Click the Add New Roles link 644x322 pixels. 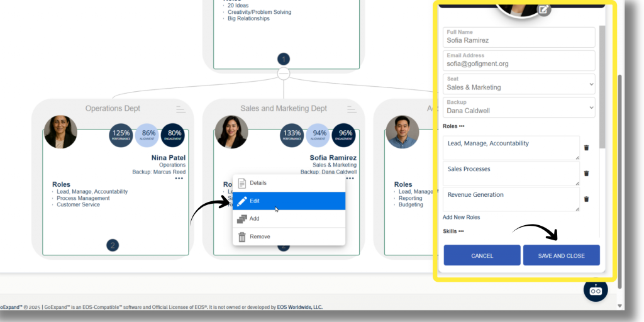click(461, 217)
